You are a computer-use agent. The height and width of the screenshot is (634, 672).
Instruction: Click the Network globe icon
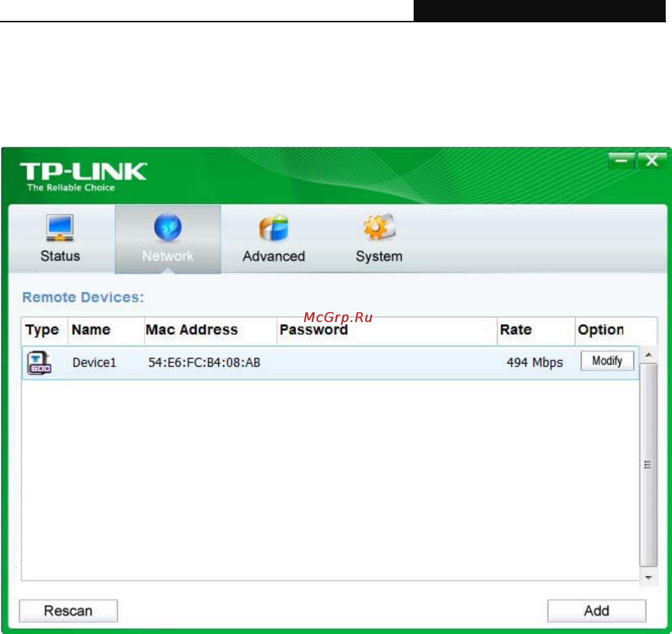(168, 228)
